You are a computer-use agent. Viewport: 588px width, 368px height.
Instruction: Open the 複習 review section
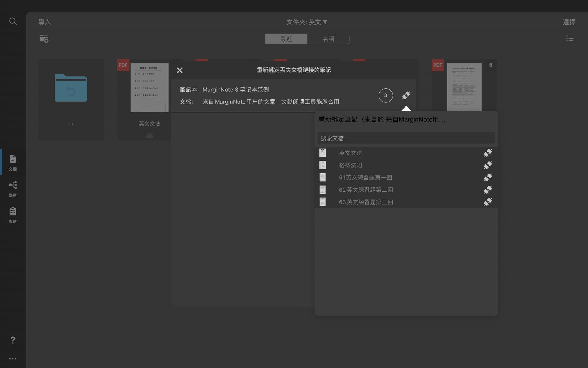click(13, 215)
